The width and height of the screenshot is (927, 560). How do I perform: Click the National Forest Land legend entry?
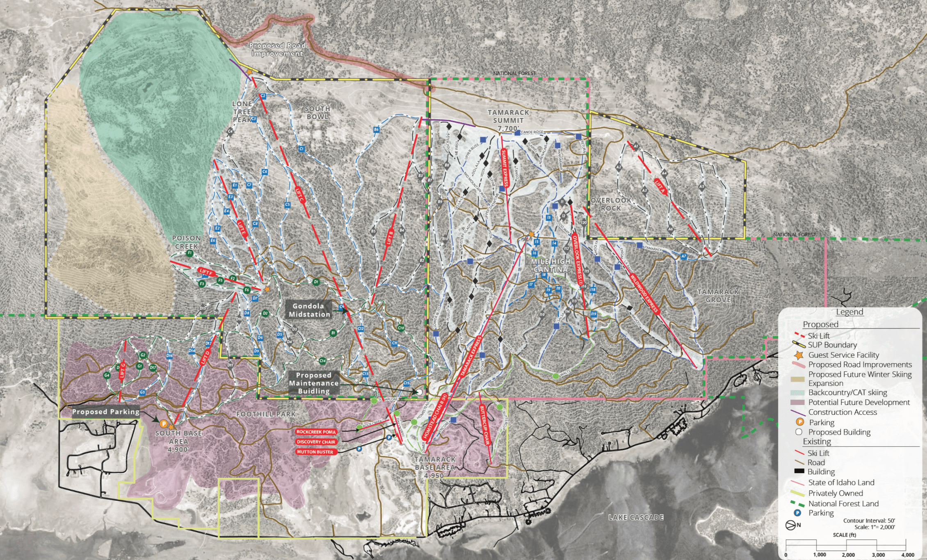835,503
